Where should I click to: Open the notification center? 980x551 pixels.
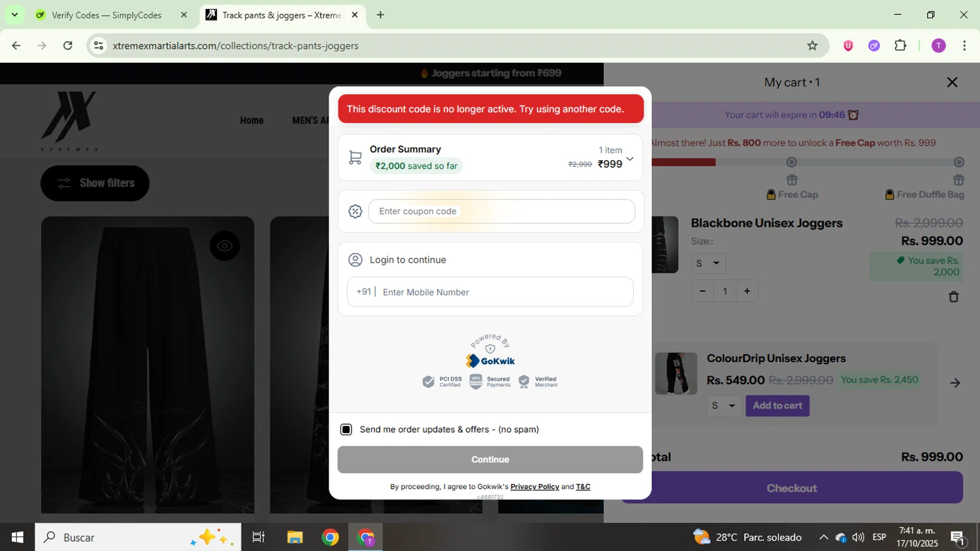coord(958,538)
